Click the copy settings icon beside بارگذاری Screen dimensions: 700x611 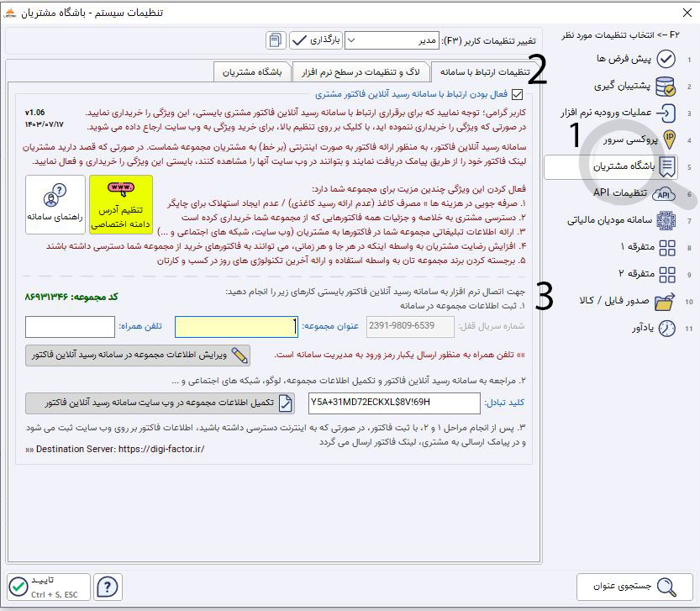click(x=276, y=40)
